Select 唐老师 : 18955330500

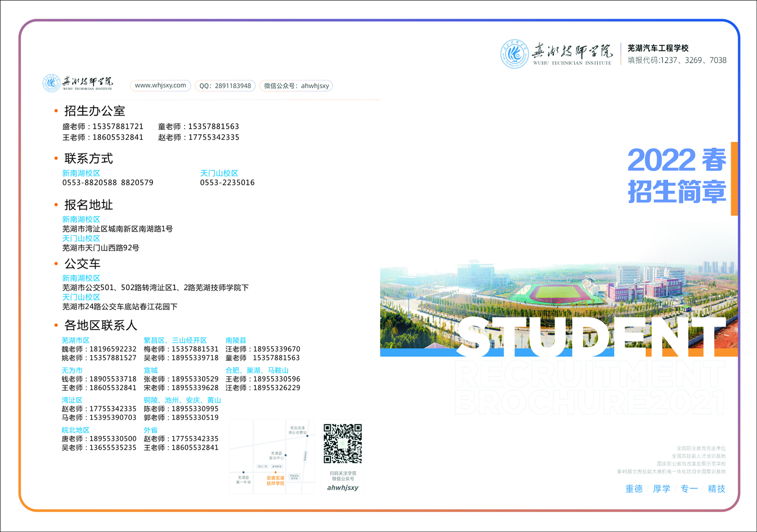[99, 439]
